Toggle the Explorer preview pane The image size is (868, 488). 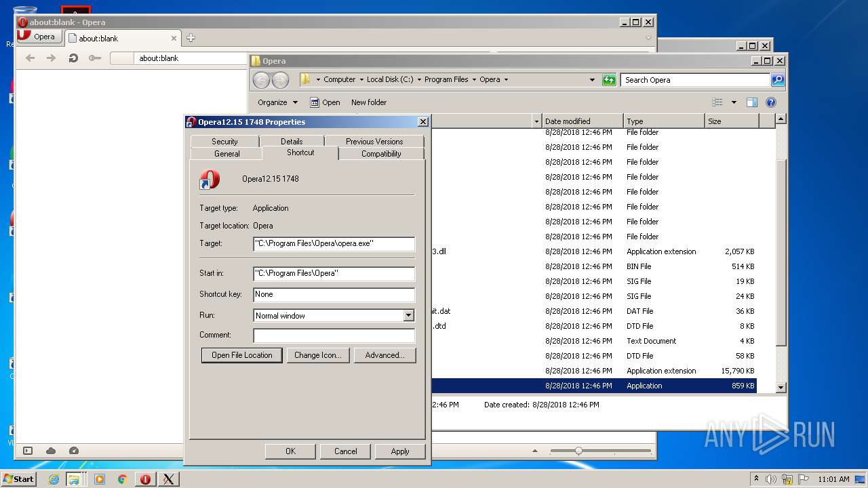[x=751, y=102]
